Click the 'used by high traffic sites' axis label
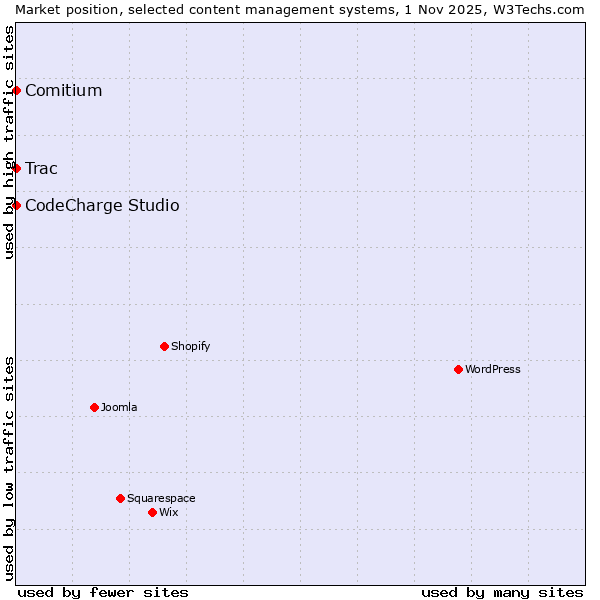This screenshot has height=600, width=600. tap(9, 142)
